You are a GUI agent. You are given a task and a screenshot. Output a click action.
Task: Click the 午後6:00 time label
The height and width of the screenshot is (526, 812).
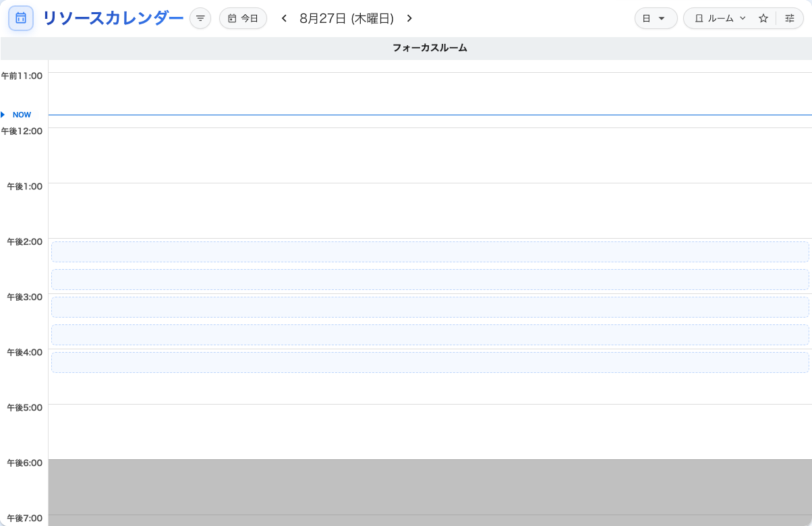point(25,463)
